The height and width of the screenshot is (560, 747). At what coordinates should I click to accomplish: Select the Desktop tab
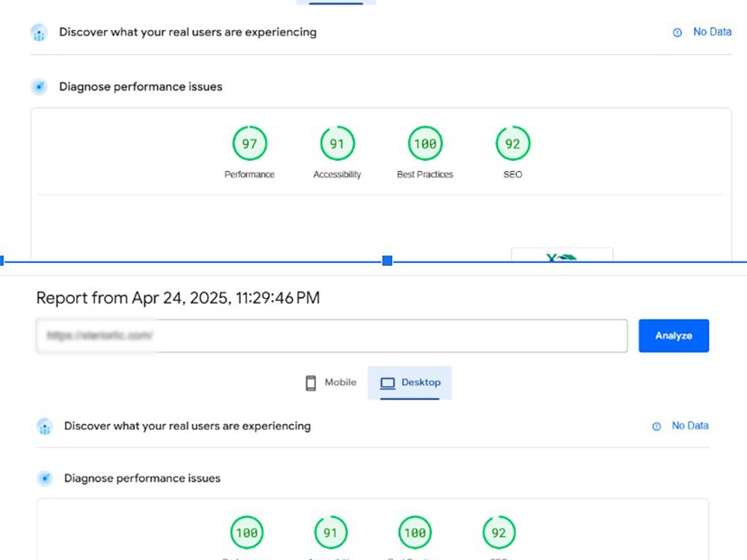pyautogui.click(x=409, y=382)
